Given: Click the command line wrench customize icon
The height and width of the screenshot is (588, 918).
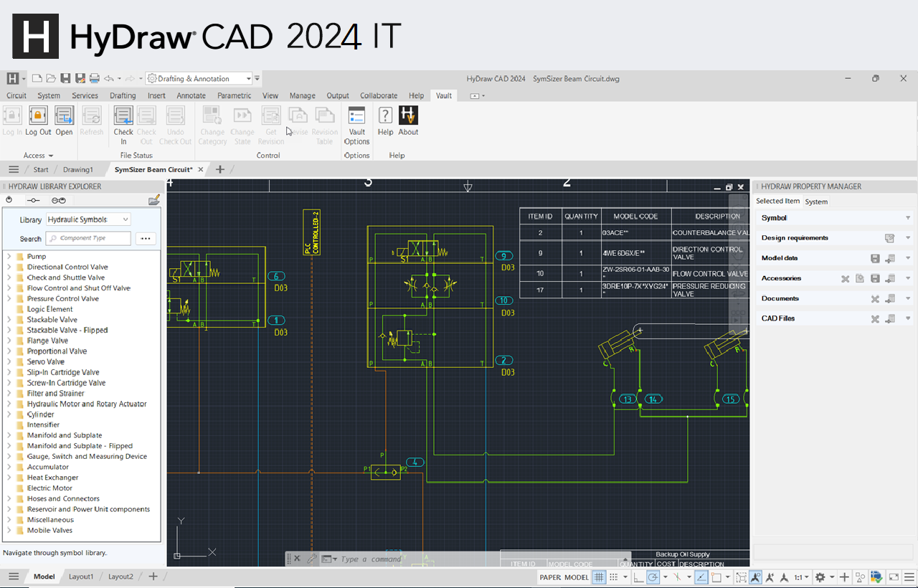Looking at the screenshot, I should [x=311, y=559].
